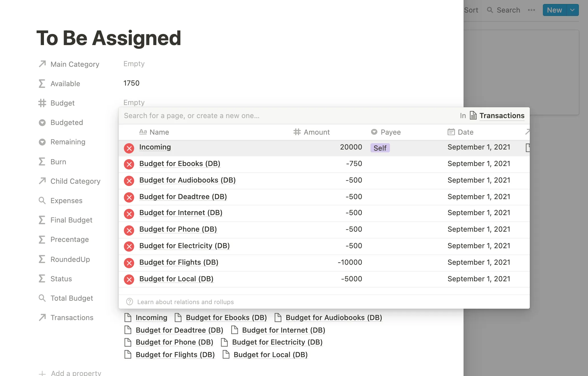588x376 pixels.
Task: Click the search for a page field
Action: (x=288, y=116)
